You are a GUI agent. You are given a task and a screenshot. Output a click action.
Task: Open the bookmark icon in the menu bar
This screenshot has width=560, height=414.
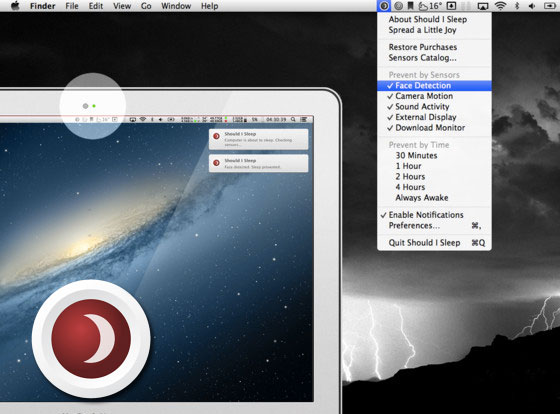coord(411,6)
